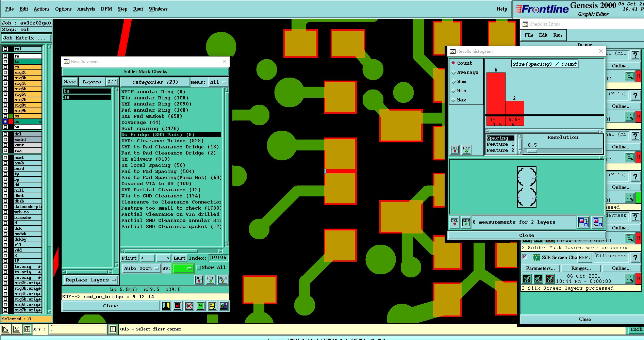
Task: Click the REF icon next to UNDO in Results viewer
Action: [211, 280]
